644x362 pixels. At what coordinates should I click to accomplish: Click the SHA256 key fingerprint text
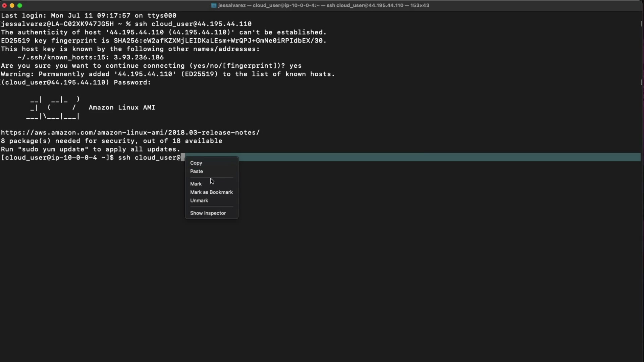tap(220, 41)
